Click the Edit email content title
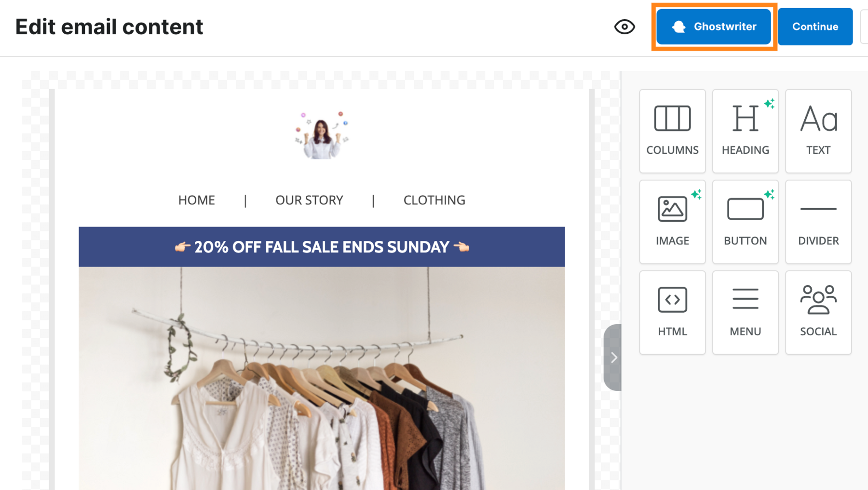 109,27
